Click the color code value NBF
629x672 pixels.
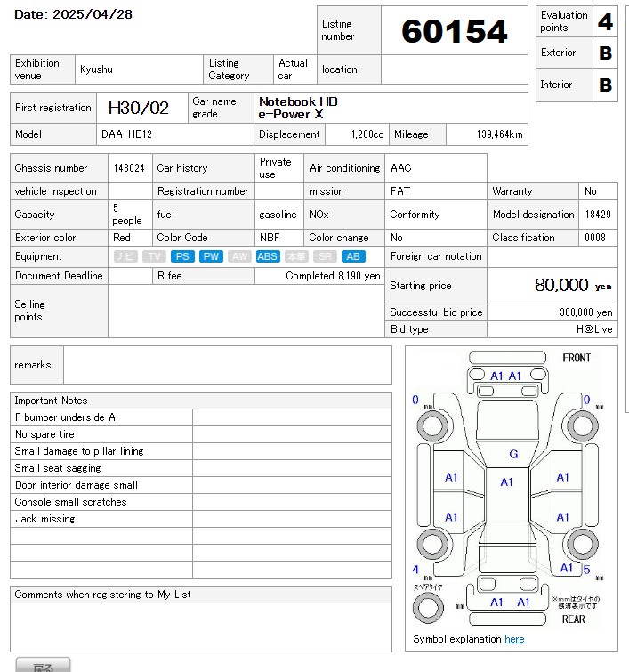tap(270, 238)
